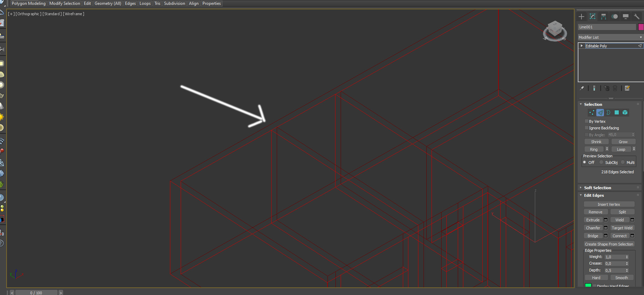Open the Modify Selection ribbon menu

coord(65,3)
